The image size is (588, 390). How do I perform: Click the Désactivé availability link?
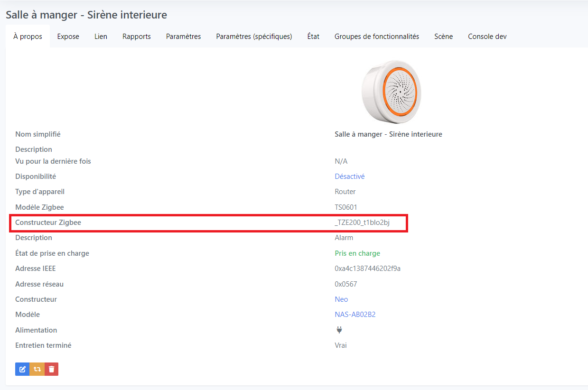[350, 176]
